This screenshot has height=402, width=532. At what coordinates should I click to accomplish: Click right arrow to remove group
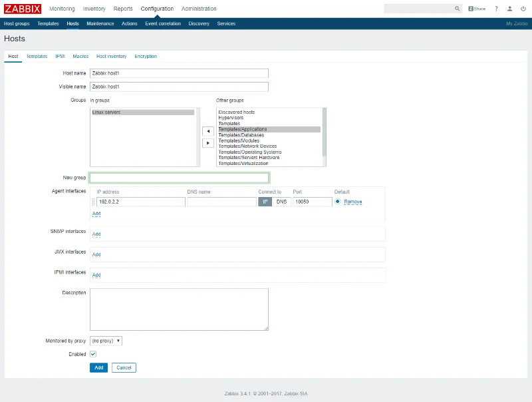point(208,143)
